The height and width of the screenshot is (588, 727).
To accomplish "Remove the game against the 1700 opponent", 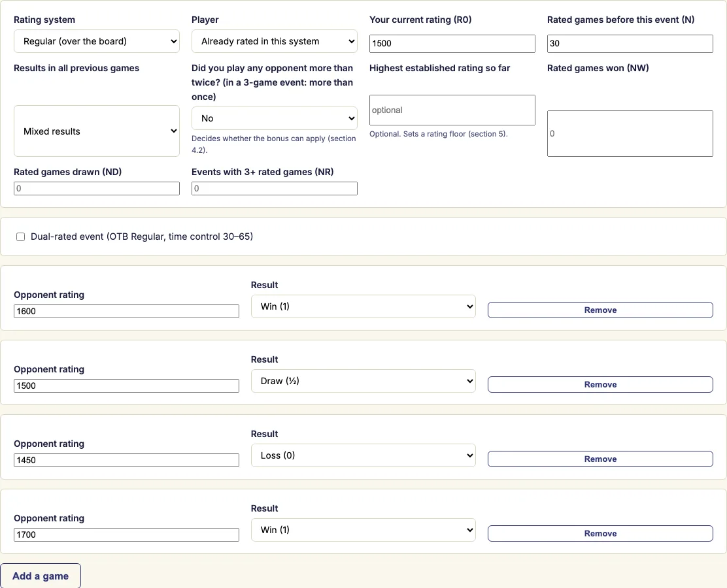I will (600, 533).
